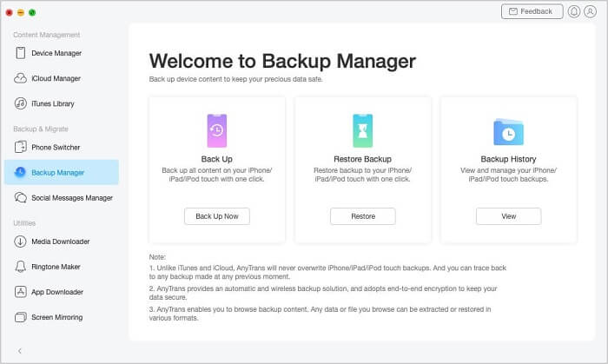This screenshot has width=608, height=364.
Task: Open Device Manager section
Action: [x=56, y=53]
